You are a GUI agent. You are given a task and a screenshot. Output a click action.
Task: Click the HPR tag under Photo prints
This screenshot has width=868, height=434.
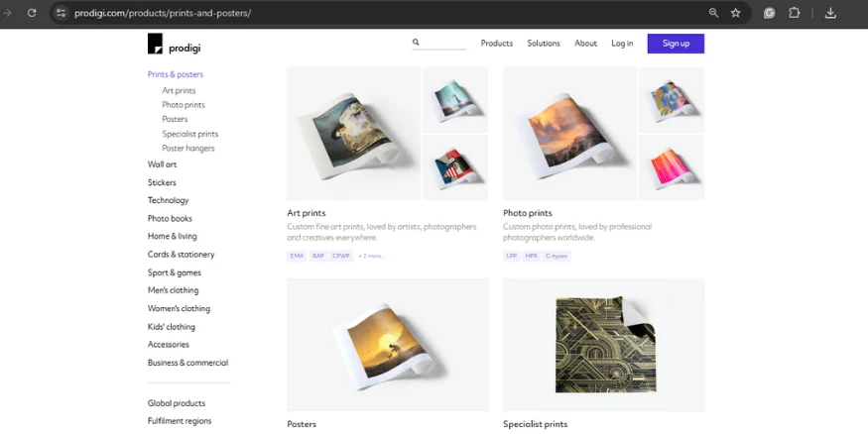pyautogui.click(x=531, y=256)
